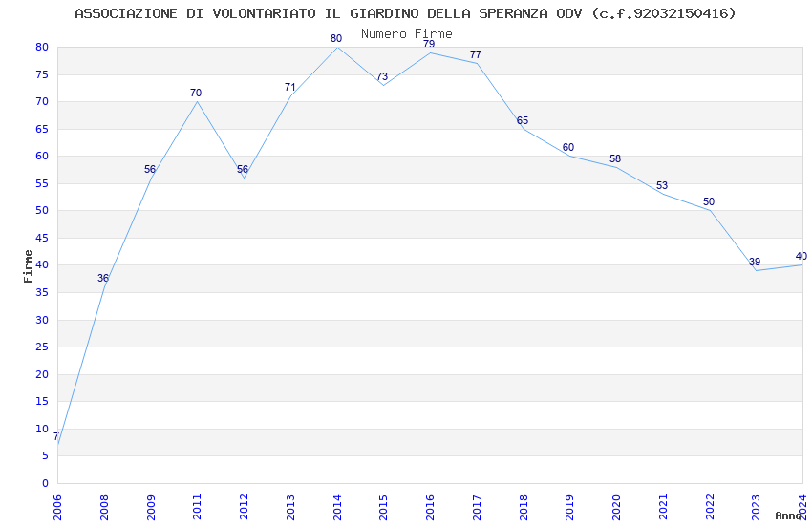Click the x-axis year 2021
The image size is (812, 525).
tap(663, 508)
